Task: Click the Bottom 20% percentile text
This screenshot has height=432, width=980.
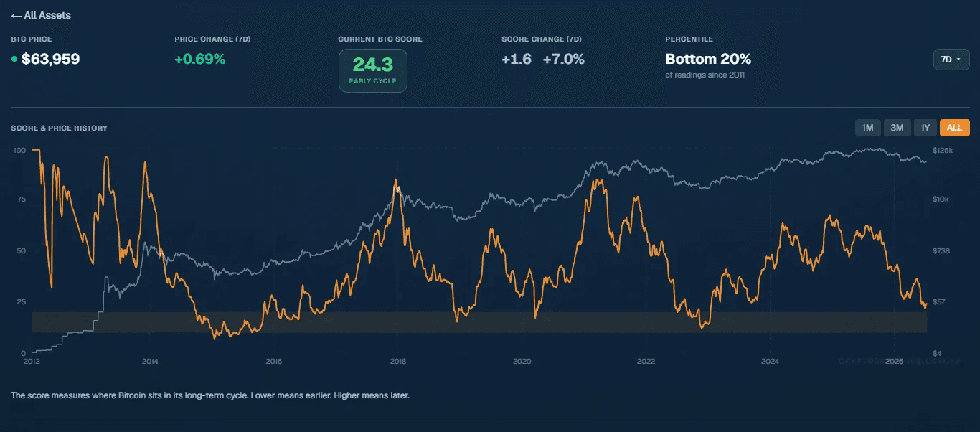Action: [x=708, y=60]
